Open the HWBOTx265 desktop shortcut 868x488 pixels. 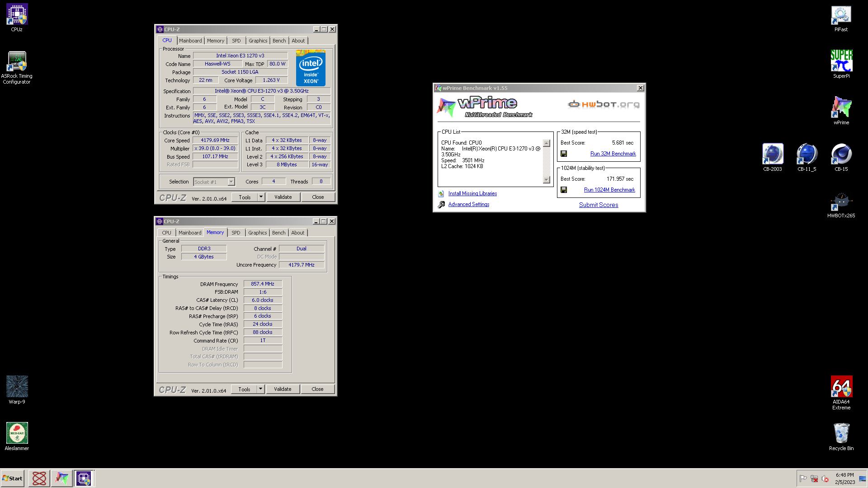coord(841,204)
